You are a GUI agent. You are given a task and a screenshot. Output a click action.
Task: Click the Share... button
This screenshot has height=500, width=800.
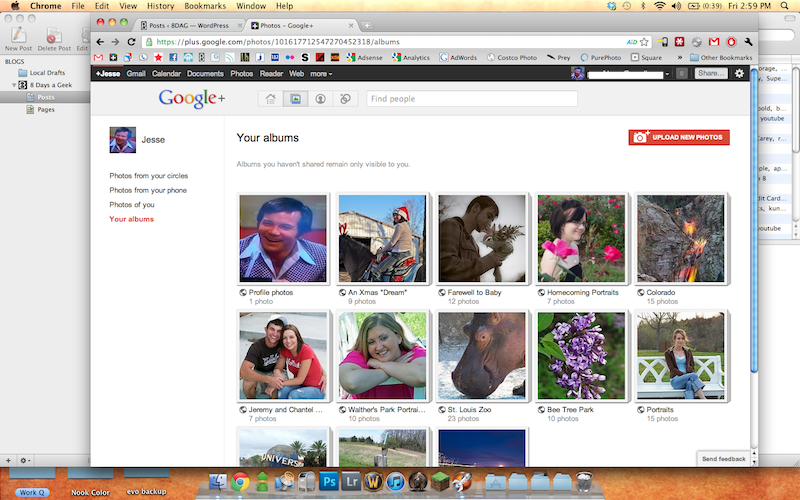click(x=711, y=73)
